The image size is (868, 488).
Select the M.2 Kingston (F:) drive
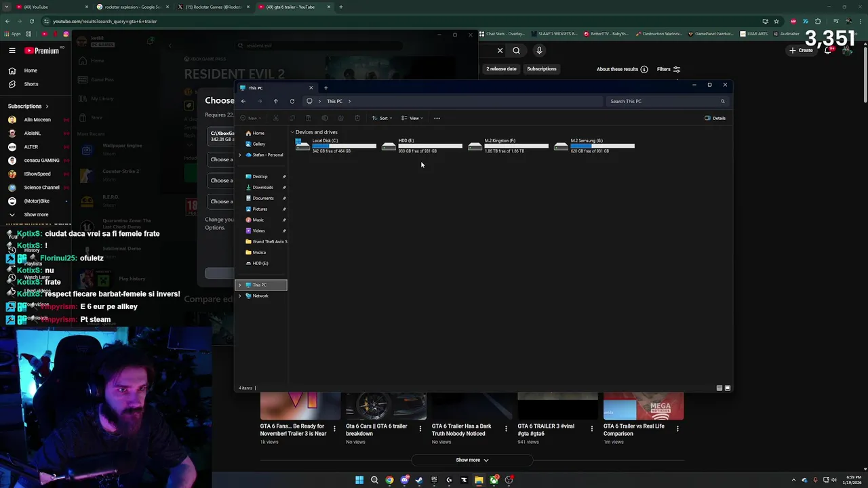[508, 145]
